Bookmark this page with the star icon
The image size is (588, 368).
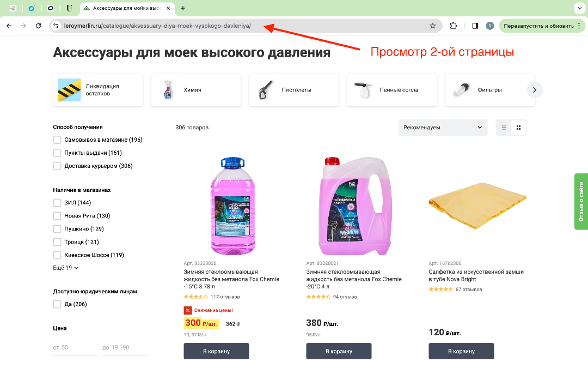point(433,26)
